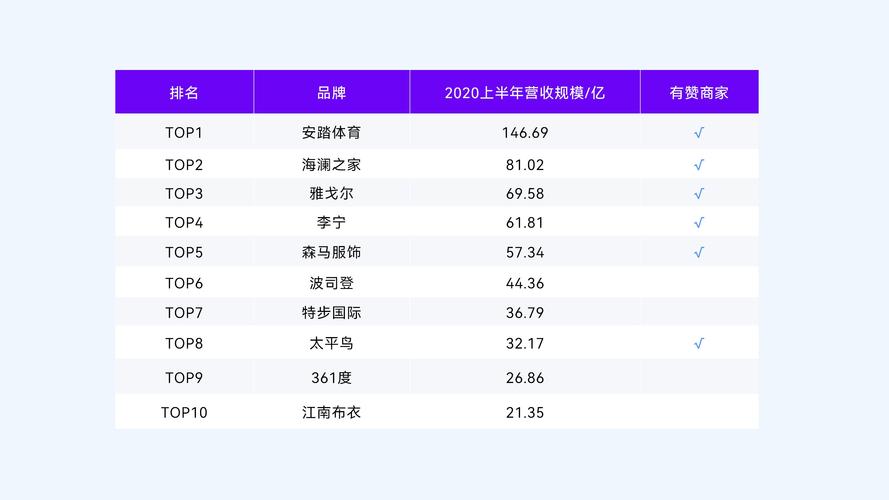Select the TOP10 rank cell
The image size is (889, 500).
tap(184, 412)
